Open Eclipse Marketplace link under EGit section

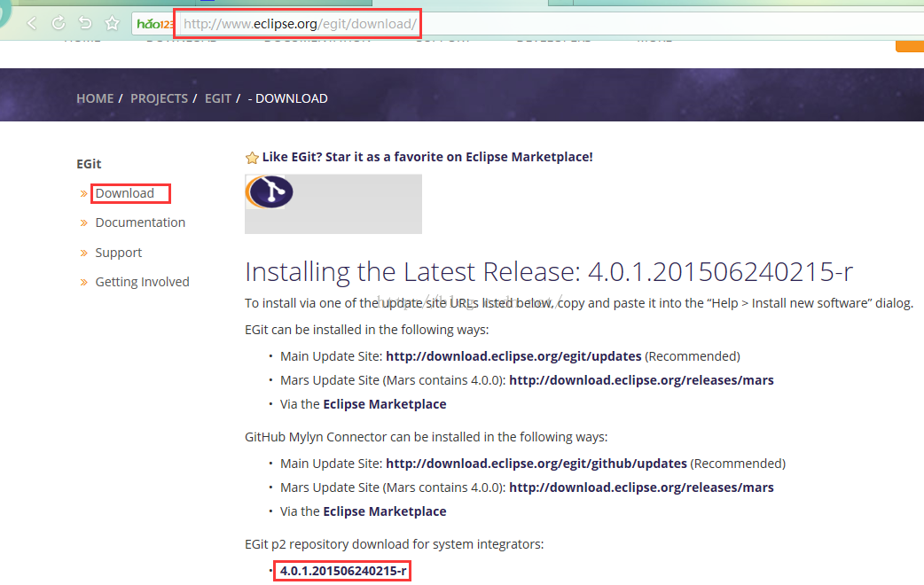384,404
